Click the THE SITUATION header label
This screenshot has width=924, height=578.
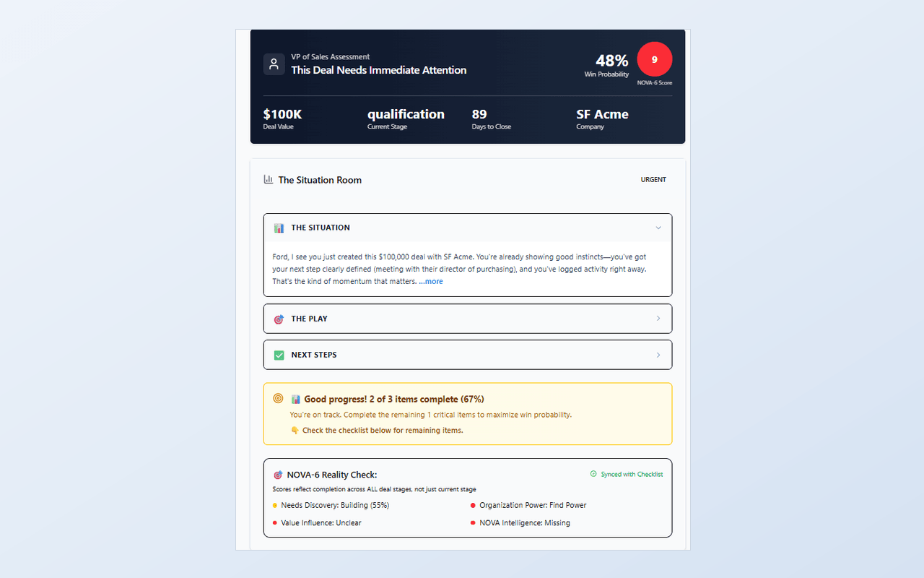point(321,228)
